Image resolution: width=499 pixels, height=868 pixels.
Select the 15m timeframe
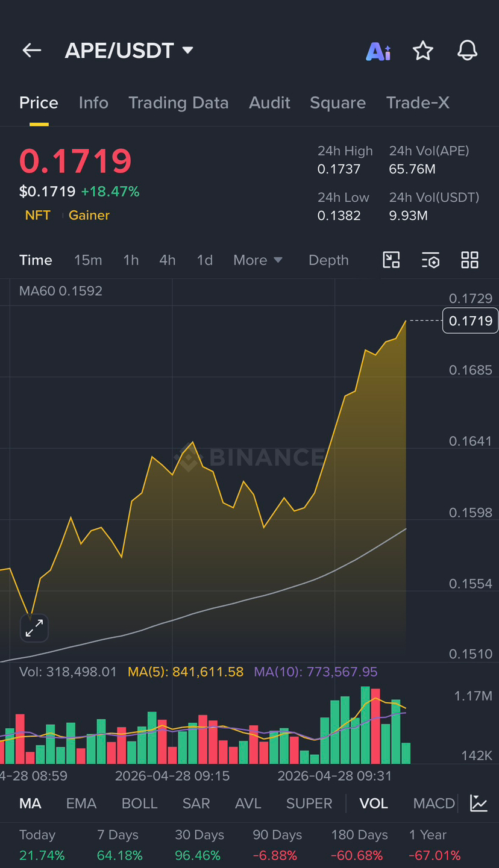coord(88,260)
